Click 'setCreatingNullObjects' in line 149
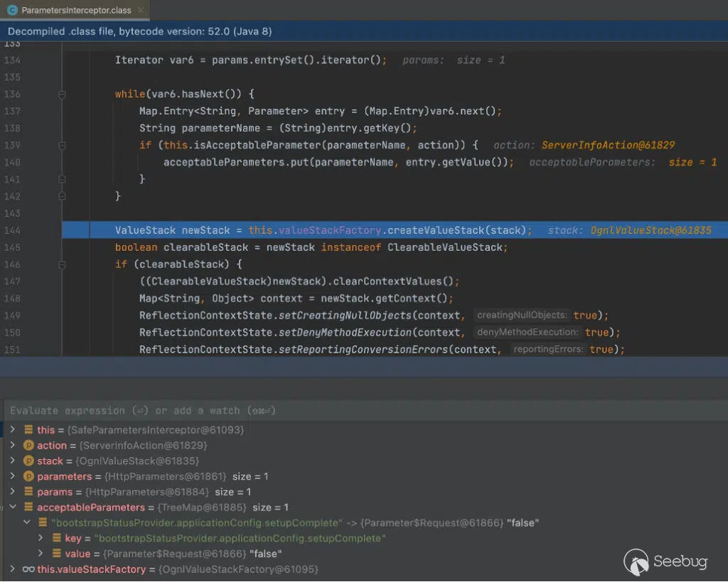The width and height of the screenshot is (728, 582). click(345, 315)
